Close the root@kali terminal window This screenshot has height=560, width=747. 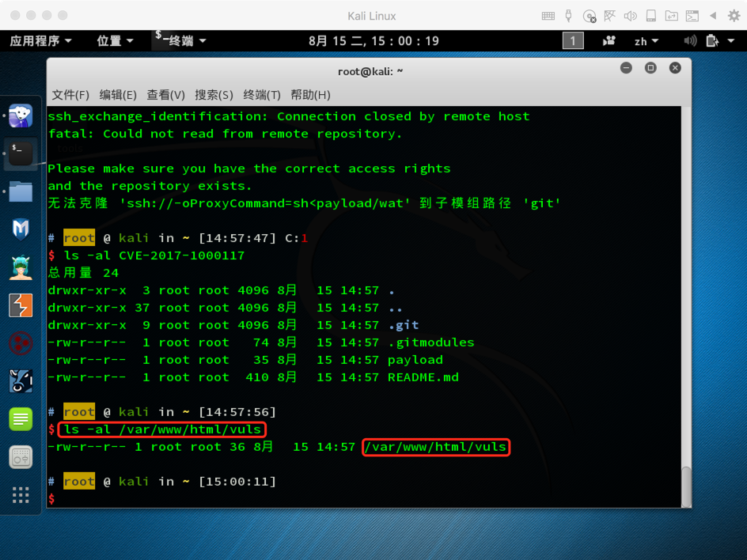(x=675, y=68)
